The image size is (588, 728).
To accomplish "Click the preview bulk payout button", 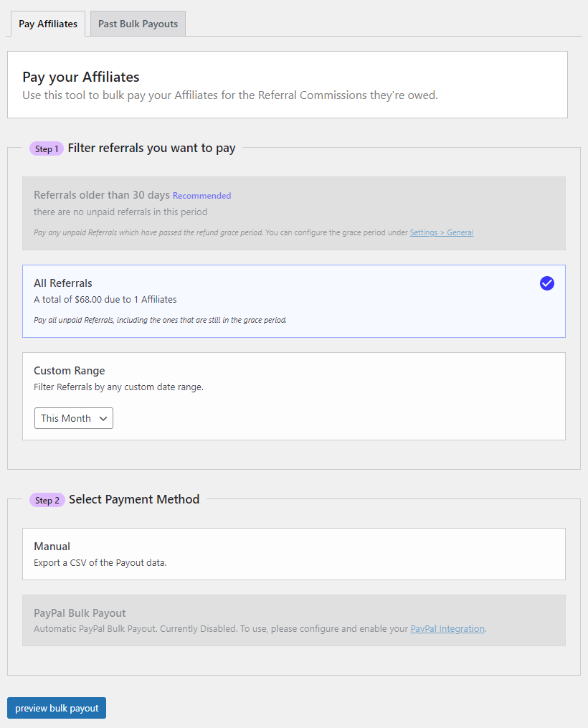I will [56, 708].
